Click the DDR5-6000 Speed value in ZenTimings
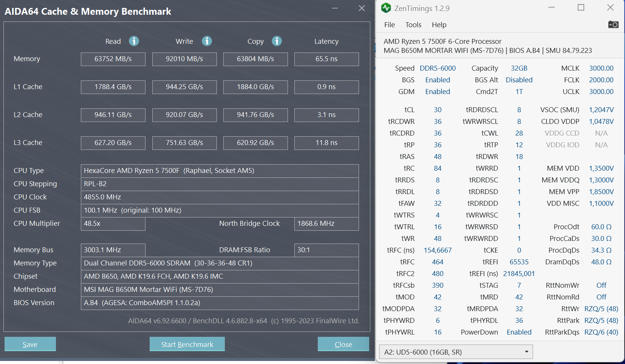 [438, 68]
